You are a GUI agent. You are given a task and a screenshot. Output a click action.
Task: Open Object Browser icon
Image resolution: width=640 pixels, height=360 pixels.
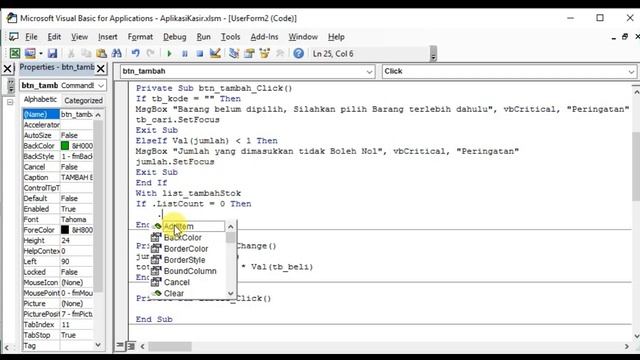[x=264, y=53]
